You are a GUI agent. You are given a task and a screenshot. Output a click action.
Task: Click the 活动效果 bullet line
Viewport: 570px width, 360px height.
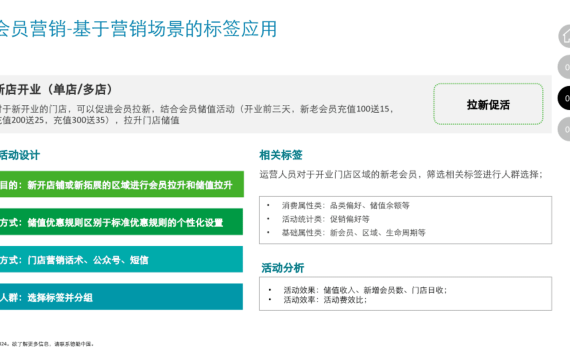tap(365, 290)
